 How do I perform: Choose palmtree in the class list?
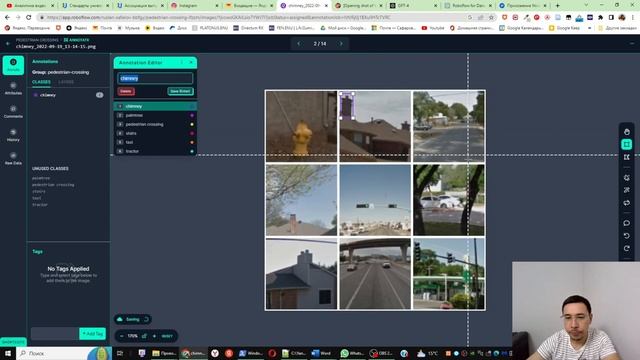(155, 116)
